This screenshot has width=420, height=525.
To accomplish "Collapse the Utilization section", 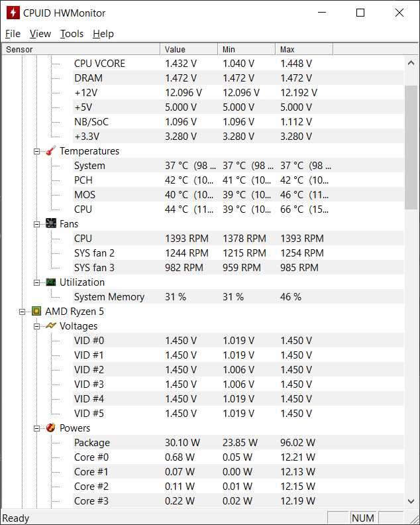I will pyautogui.click(x=36, y=282).
